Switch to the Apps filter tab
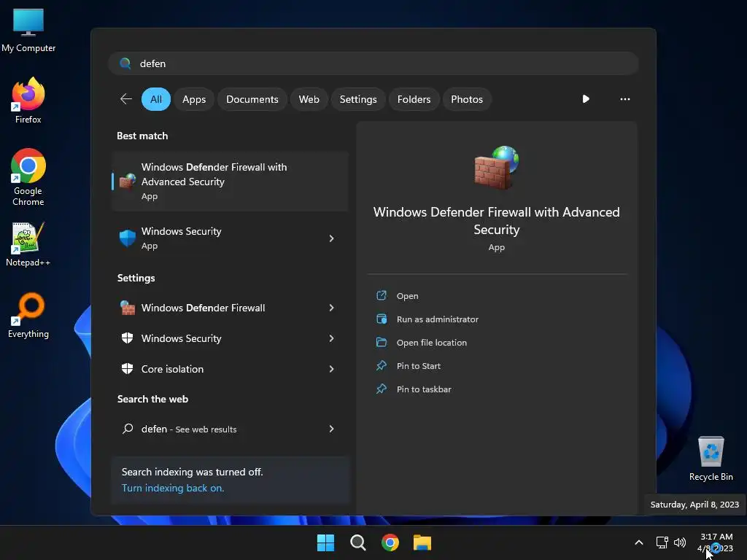Screen dimensions: 747x560 pos(194,99)
